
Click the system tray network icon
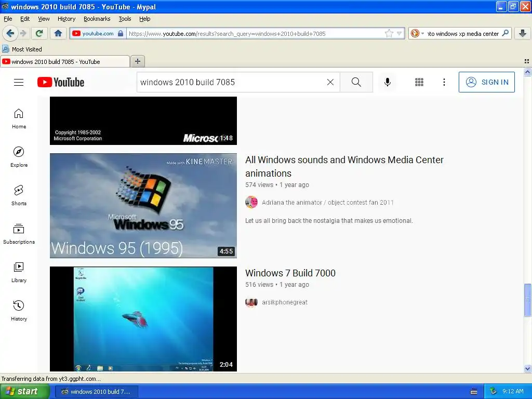pos(493,391)
